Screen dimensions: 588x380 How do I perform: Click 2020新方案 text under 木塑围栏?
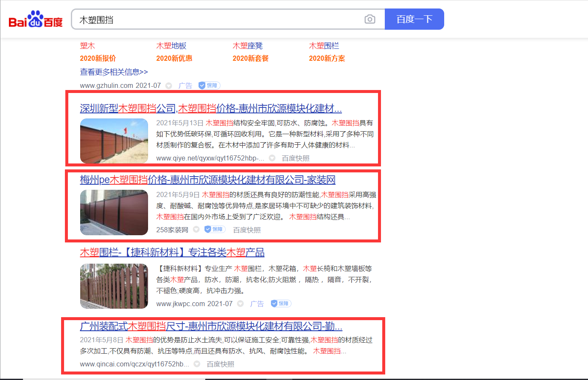point(327,59)
